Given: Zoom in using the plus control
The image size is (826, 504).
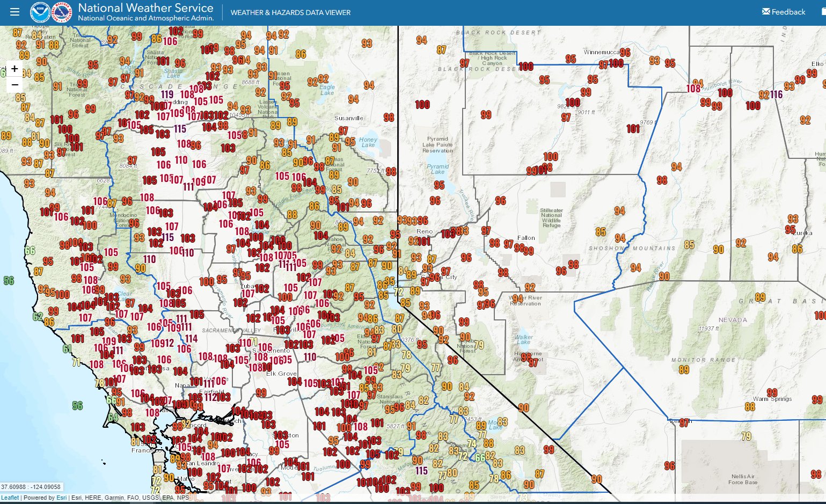Looking at the screenshot, I should click(14, 68).
